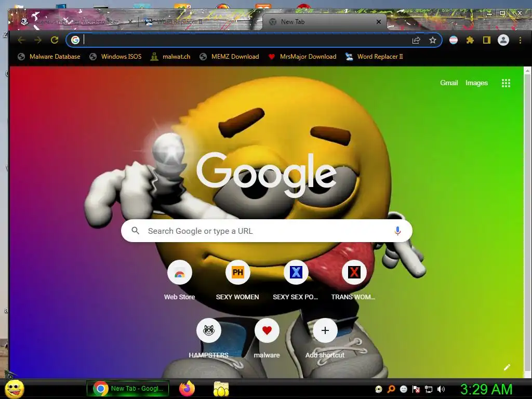Customize this page with the pencil icon
532x399 pixels.
507,367
